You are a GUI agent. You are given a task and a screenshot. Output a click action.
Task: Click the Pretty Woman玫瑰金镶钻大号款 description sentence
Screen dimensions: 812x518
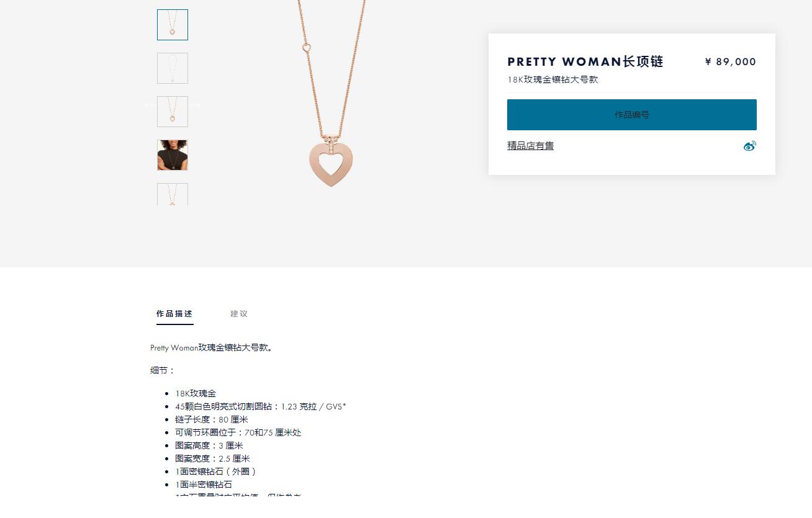click(212, 348)
